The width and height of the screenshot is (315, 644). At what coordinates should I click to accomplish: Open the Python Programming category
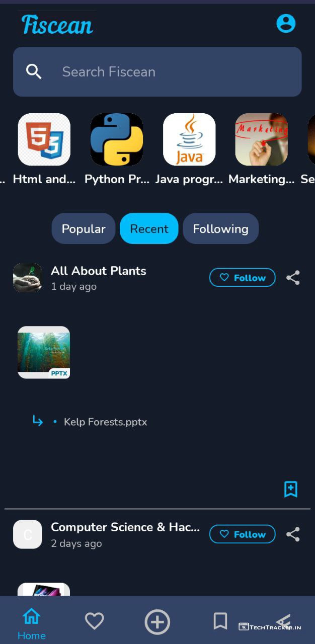pos(117,140)
